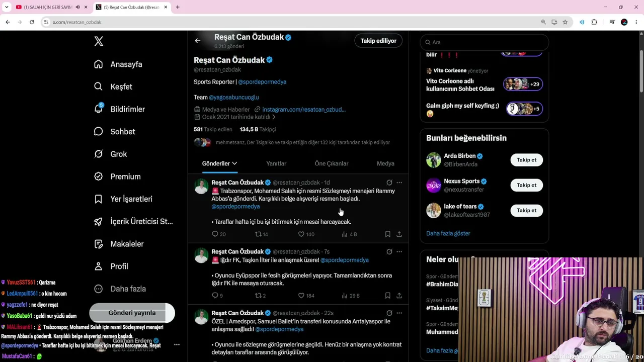The width and height of the screenshot is (644, 362).
Task: Open Reşat Can Özbudak's avatar on Iğdır post
Action: [201, 255]
